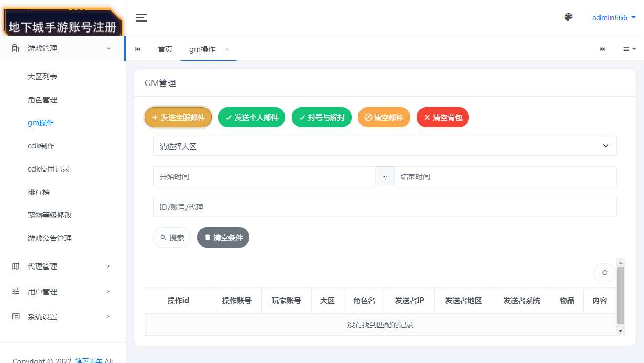
Task: Open 角色管理 in sidebar
Action: pos(42,100)
